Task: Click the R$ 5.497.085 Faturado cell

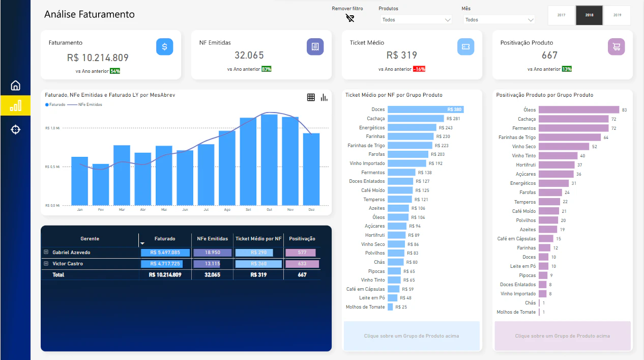Action: click(x=165, y=253)
